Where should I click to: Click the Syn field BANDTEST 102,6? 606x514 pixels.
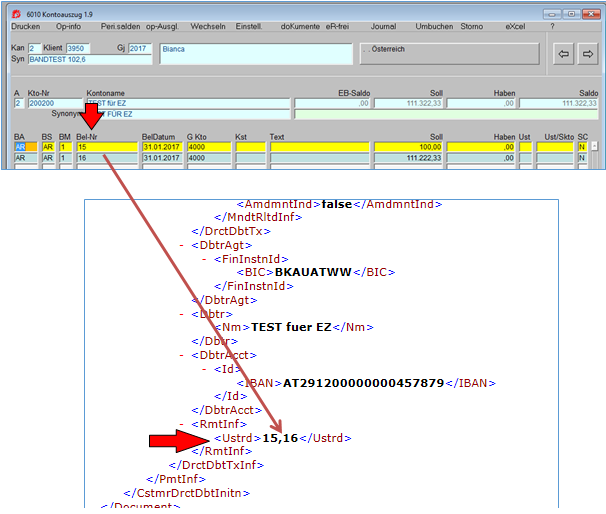[x=90, y=60]
